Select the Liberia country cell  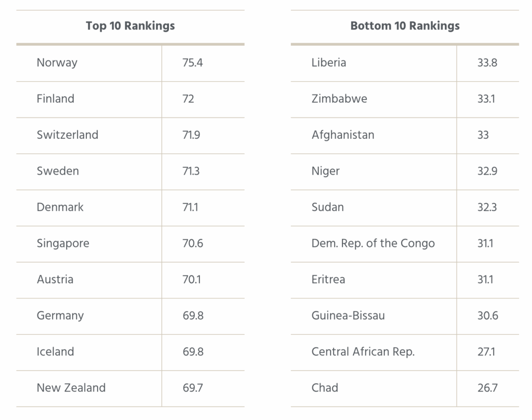(329, 63)
